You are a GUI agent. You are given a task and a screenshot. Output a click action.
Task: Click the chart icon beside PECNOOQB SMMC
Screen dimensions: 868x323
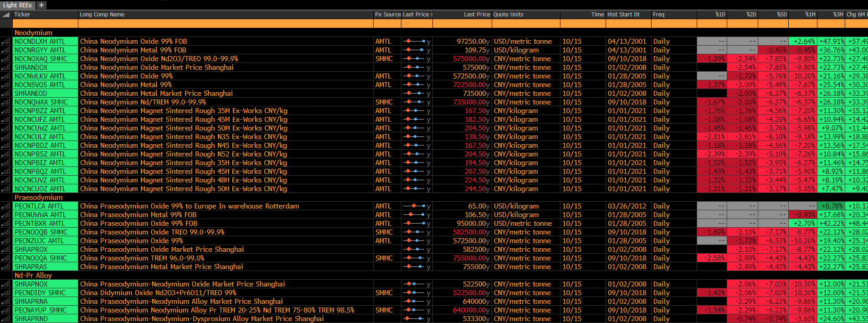click(6, 232)
